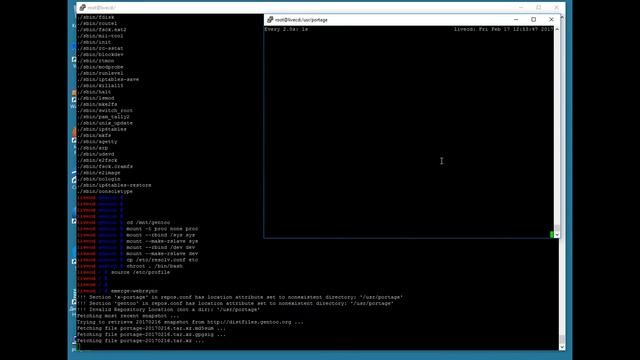
Task: Click the './sbin/mke2fs' line
Action: (x=97, y=104)
